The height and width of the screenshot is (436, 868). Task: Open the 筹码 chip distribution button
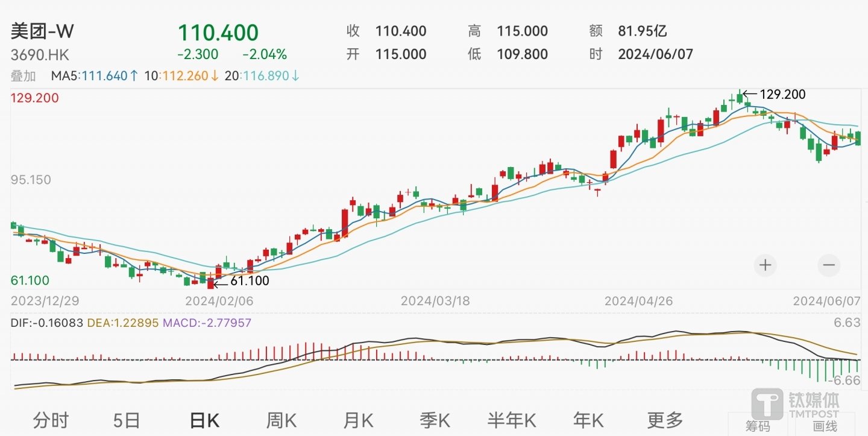click(x=758, y=425)
